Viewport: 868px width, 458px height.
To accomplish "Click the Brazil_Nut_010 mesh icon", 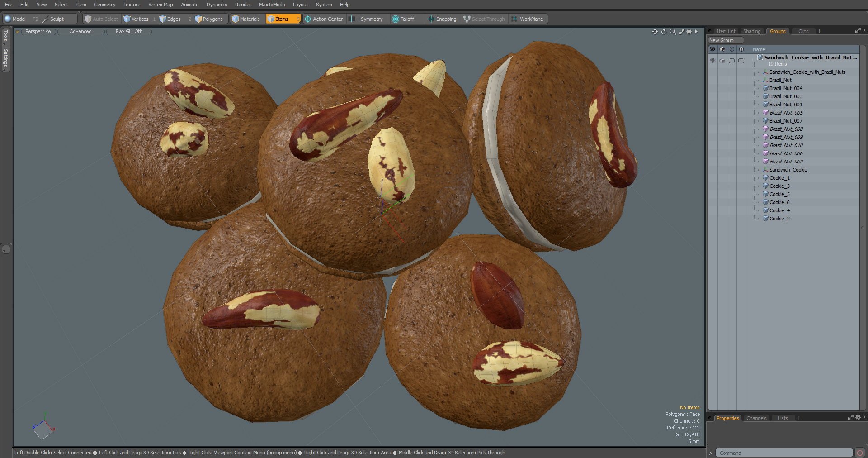I will (765, 145).
